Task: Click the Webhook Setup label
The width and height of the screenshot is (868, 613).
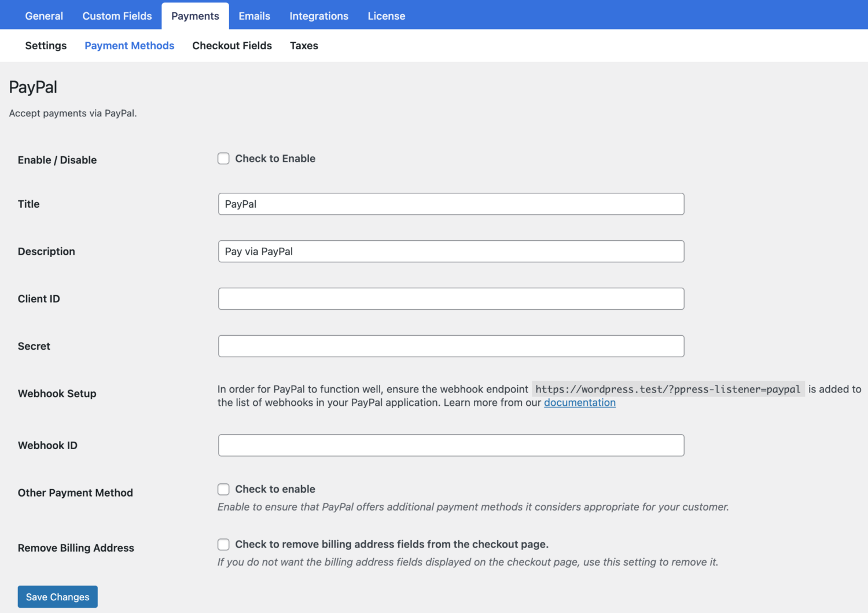Action: pos(57,394)
